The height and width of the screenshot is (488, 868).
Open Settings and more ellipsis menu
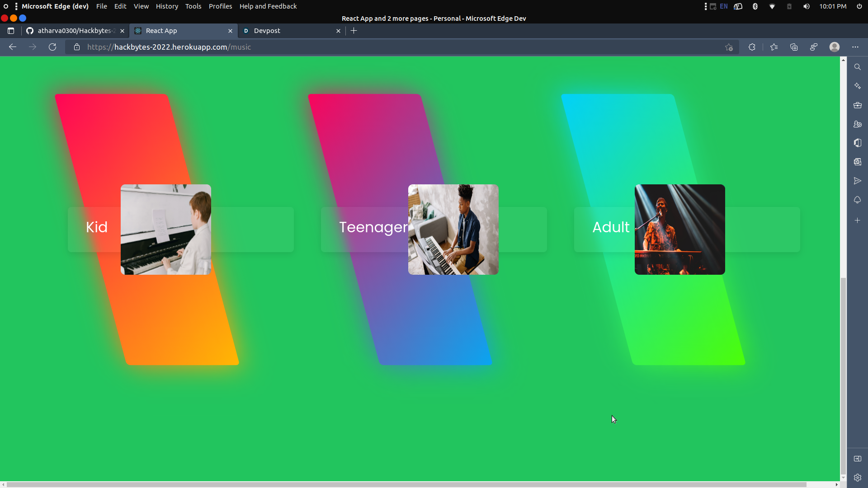[x=855, y=47]
